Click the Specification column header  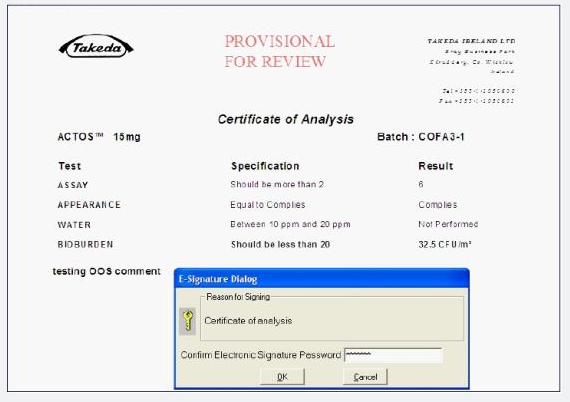pos(265,166)
